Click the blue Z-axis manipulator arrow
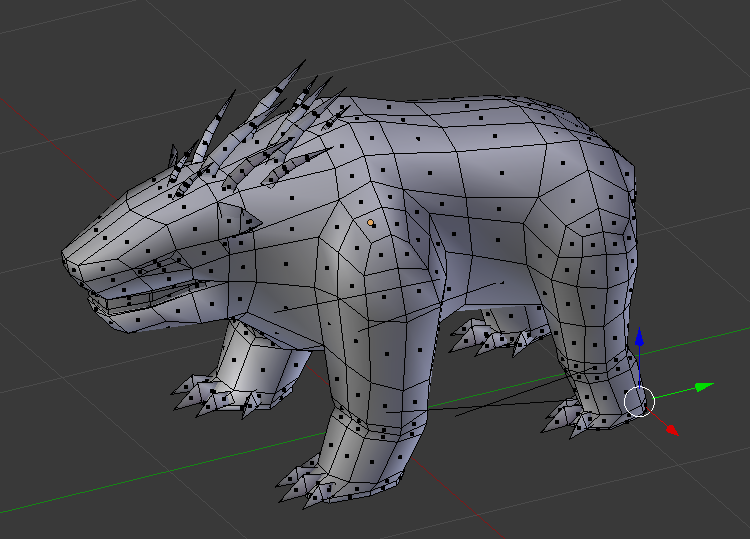 point(639,337)
